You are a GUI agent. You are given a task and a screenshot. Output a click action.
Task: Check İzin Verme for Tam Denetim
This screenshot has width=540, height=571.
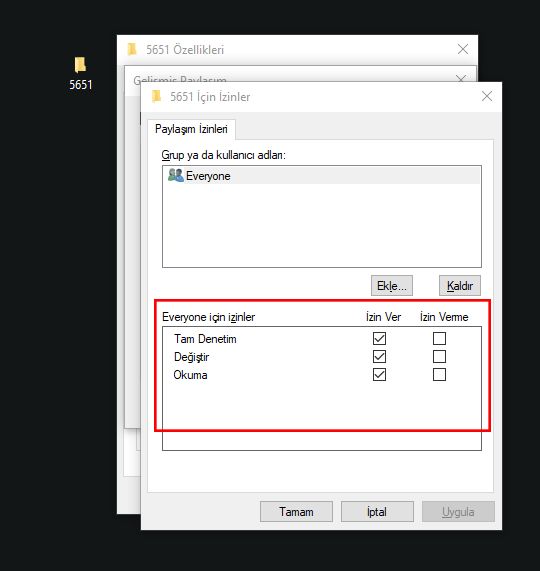pyautogui.click(x=439, y=338)
